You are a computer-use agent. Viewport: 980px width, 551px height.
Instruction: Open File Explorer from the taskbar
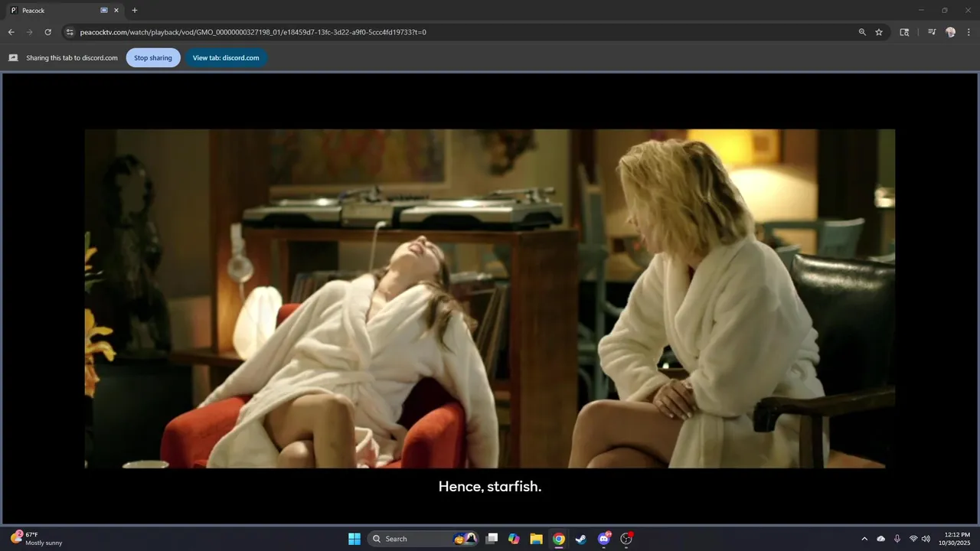click(x=537, y=539)
